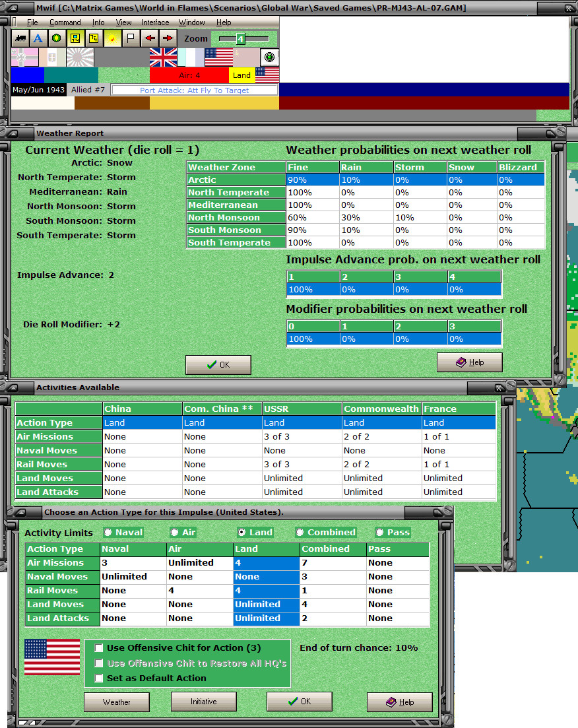The width and height of the screenshot is (578, 728).
Task: Select the Air action radio button
Action: 175,533
